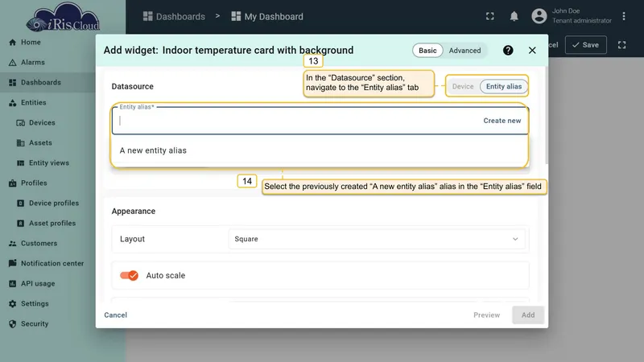Viewport: 644px width, 362px height.
Task: Click the Preview button
Action: tap(486, 315)
